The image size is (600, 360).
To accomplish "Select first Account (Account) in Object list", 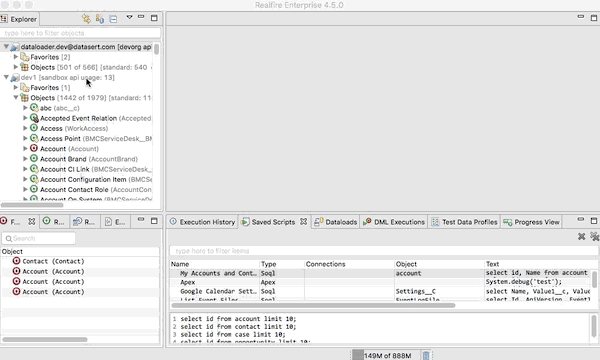I will [x=53, y=271].
